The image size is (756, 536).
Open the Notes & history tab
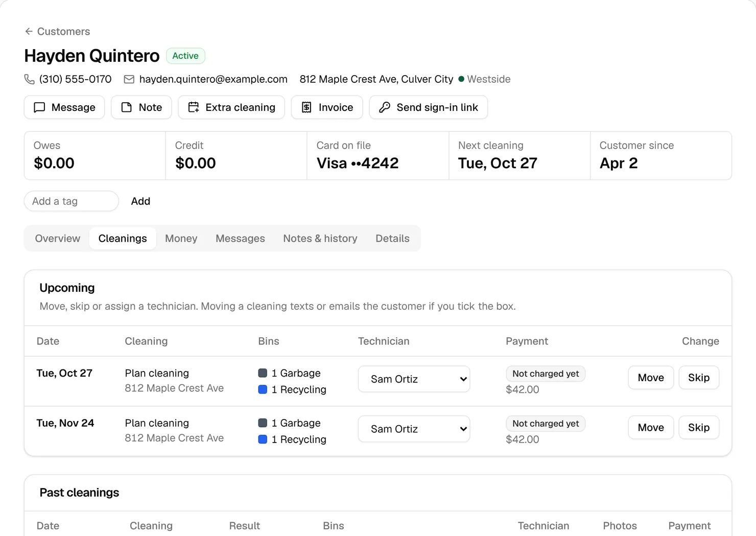tap(320, 239)
